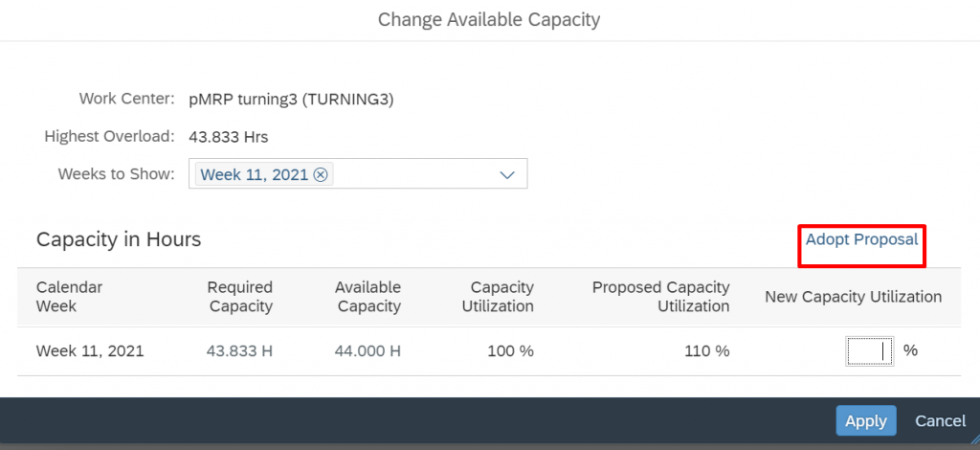Click the Required Capacity column header
980x450 pixels.
240,297
